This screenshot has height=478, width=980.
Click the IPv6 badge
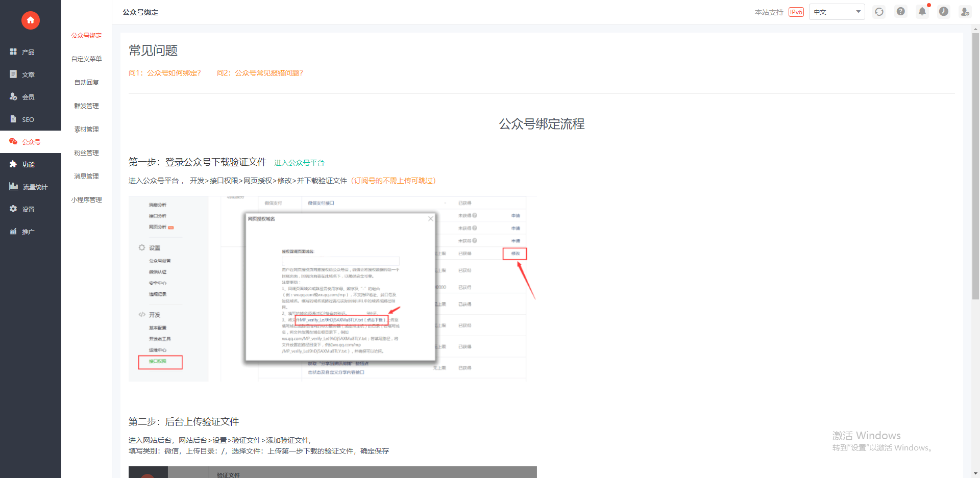pos(796,12)
